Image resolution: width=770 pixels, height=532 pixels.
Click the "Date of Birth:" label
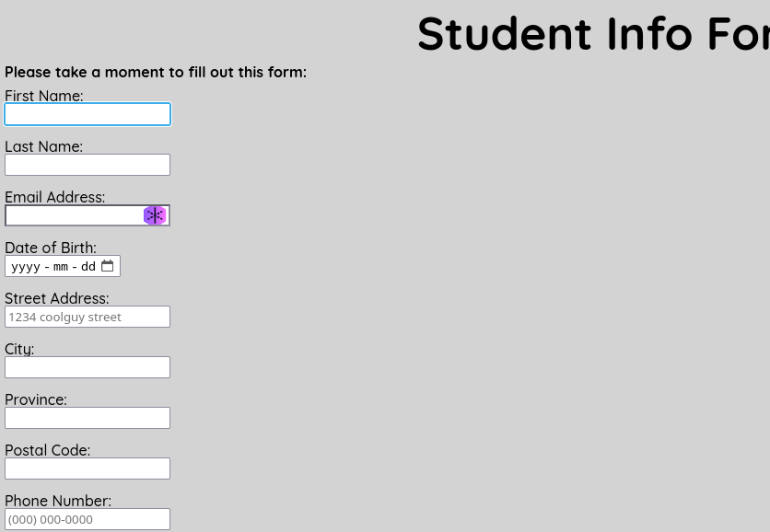(51, 248)
